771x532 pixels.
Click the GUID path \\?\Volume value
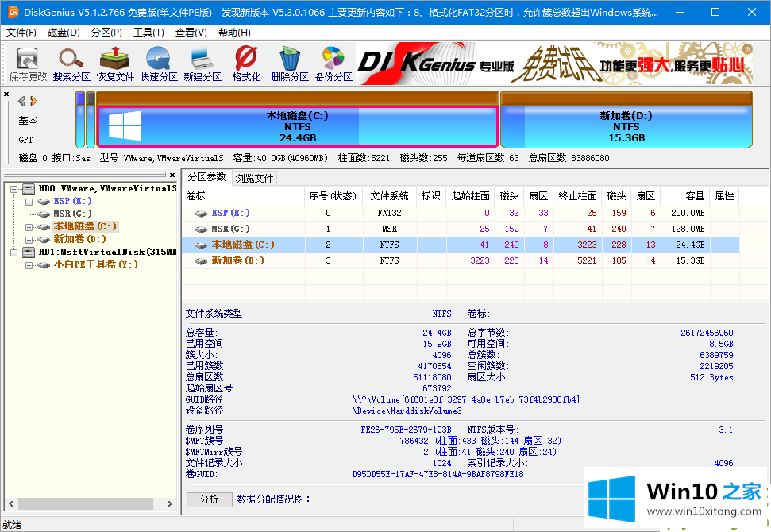466,399
